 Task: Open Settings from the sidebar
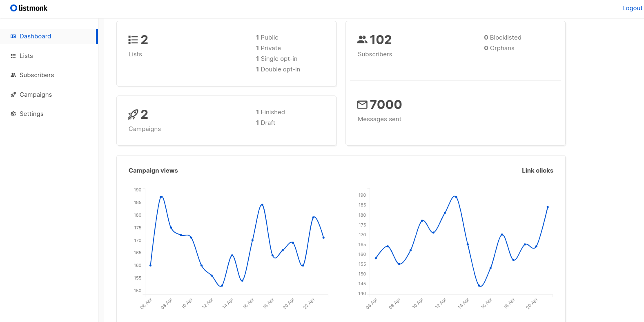click(31, 114)
